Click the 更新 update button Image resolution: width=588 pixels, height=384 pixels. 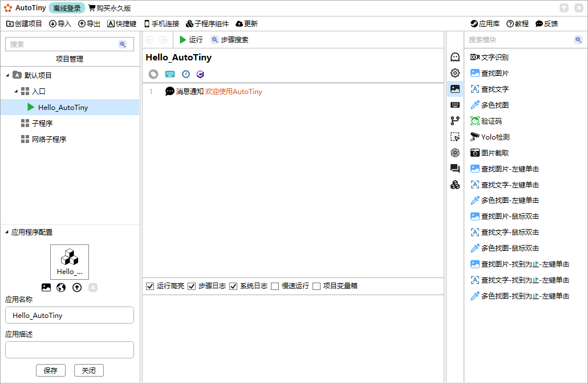[247, 23]
